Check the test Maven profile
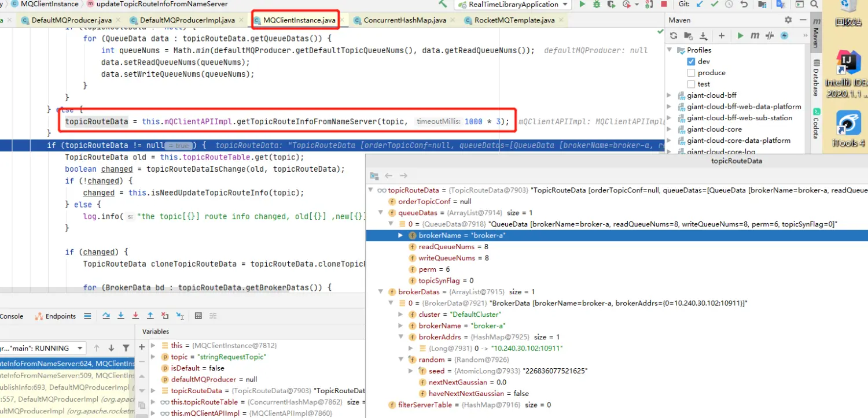This screenshot has height=418, width=868. pyautogui.click(x=691, y=84)
